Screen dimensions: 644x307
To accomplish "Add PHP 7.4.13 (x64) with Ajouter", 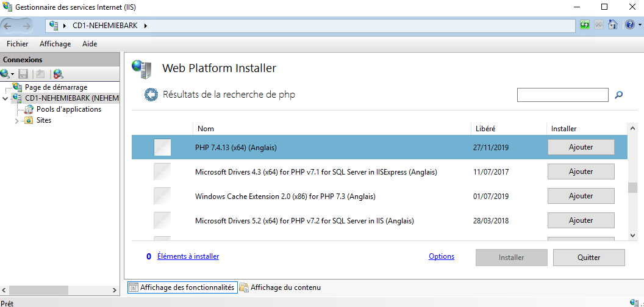I will (x=581, y=147).
